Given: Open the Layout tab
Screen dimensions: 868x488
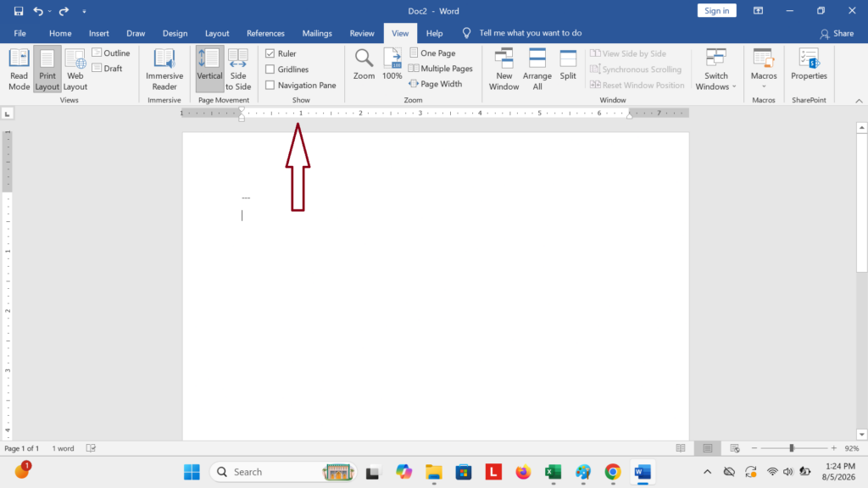Looking at the screenshot, I should point(217,33).
